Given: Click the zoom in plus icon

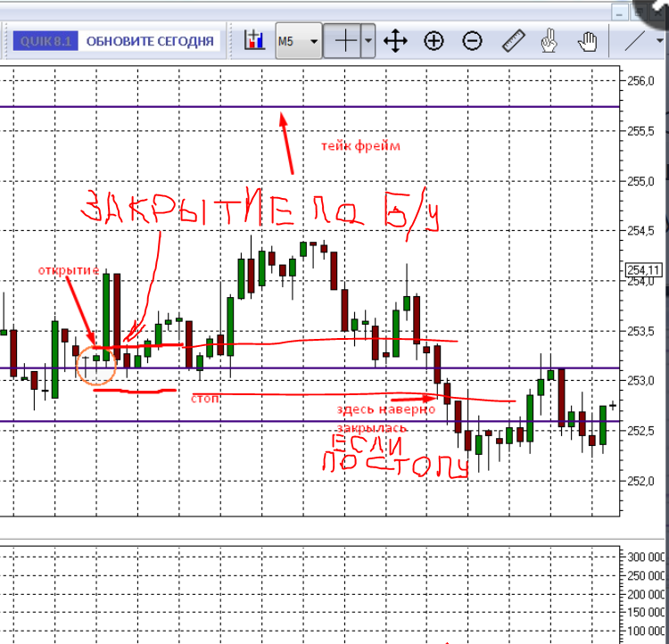Looking at the screenshot, I should (434, 41).
